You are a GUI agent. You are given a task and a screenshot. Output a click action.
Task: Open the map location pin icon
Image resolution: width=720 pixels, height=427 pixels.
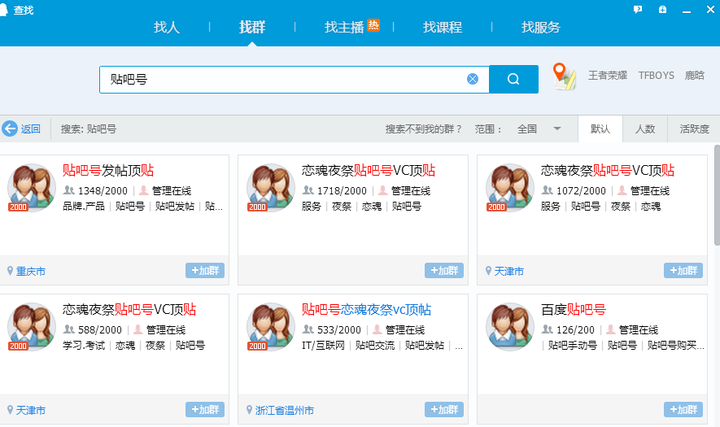[x=564, y=76]
